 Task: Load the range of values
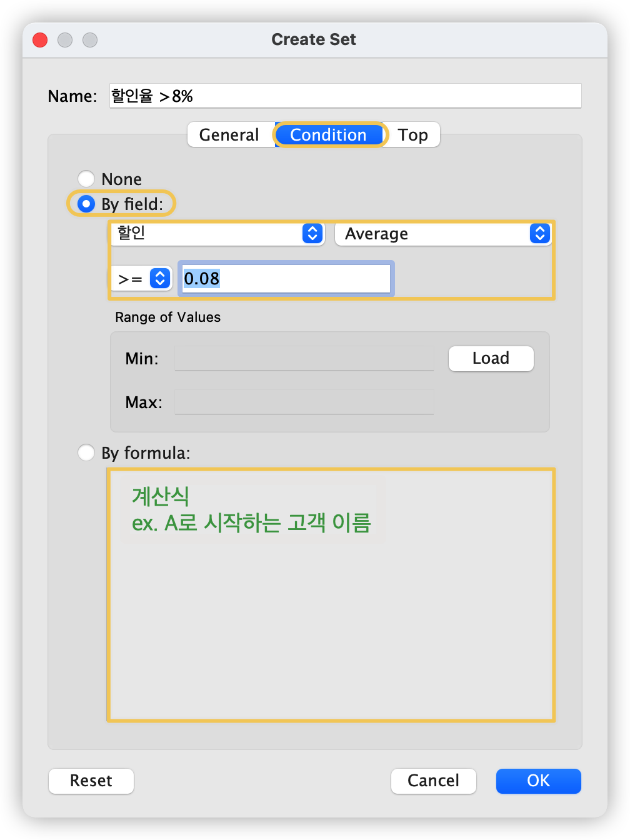tap(491, 359)
